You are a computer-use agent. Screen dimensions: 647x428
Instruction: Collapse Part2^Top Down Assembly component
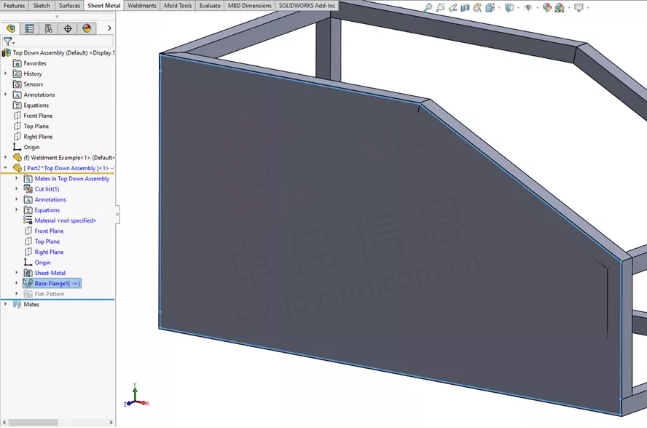point(5,168)
